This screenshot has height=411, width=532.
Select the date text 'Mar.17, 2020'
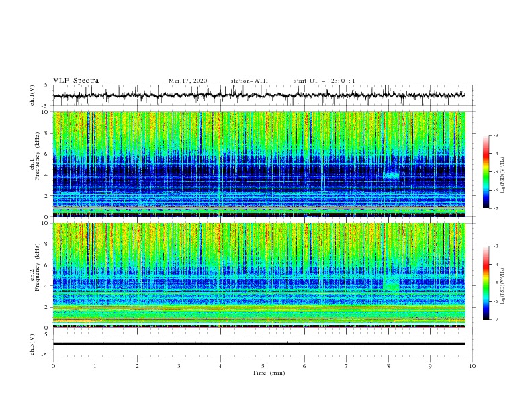coord(187,81)
